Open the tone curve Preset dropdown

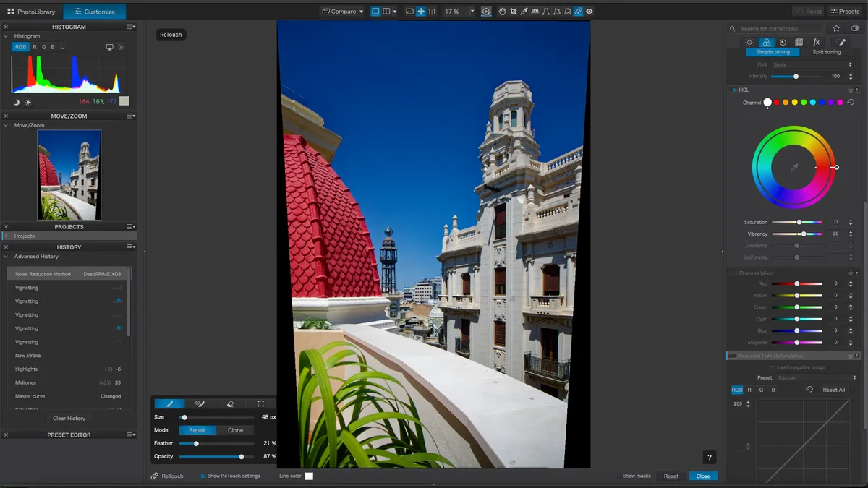tap(816, 377)
